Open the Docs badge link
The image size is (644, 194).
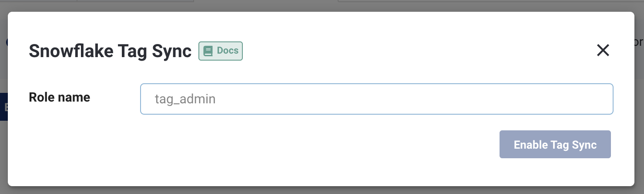[x=221, y=51]
